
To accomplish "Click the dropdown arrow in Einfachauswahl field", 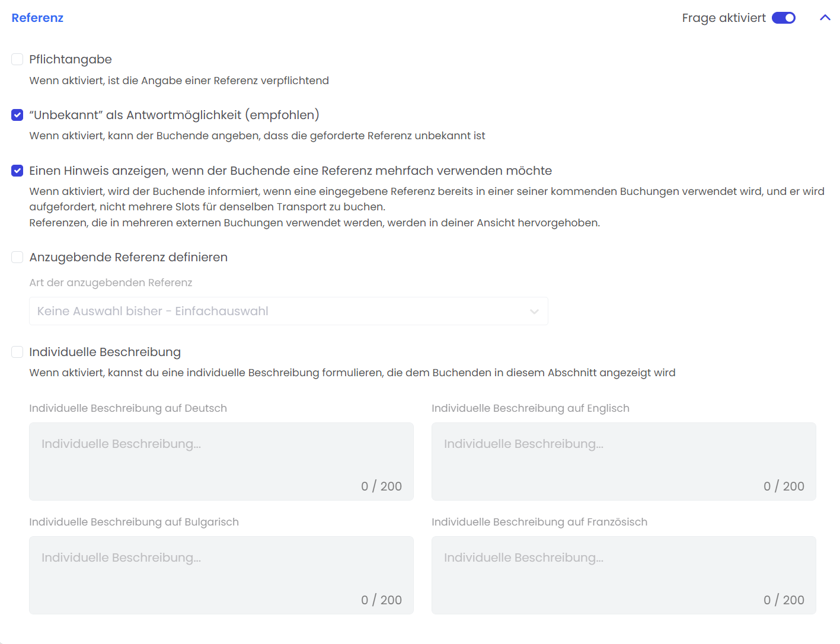I will coord(534,312).
